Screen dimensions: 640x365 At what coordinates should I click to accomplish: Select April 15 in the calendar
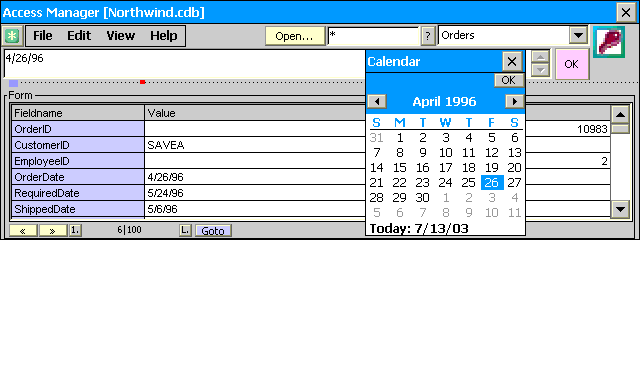(x=400, y=167)
